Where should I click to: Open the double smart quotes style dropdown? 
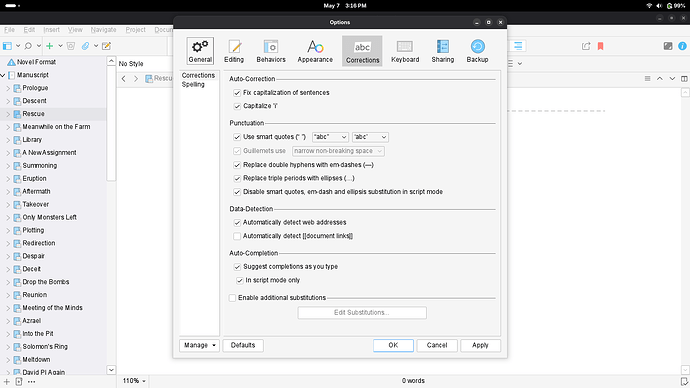(x=330, y=137)
